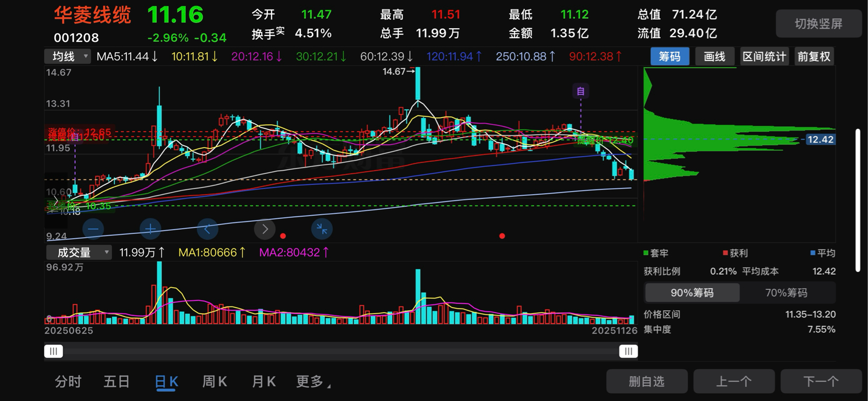The height and width of the screenshot is (401, 868).
Task: Tap the 60:12.39 moving average value
Action: (x=386, y=56)
